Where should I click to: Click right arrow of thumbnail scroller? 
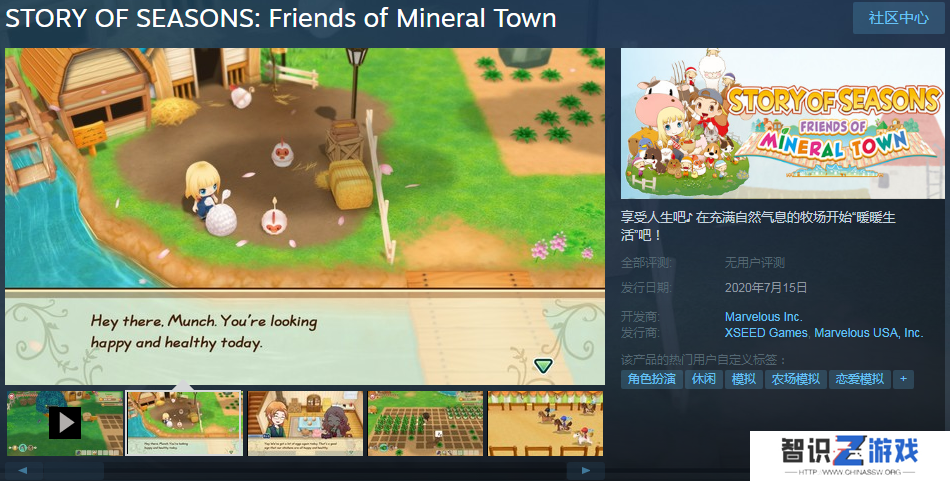[x=585, y=471]
